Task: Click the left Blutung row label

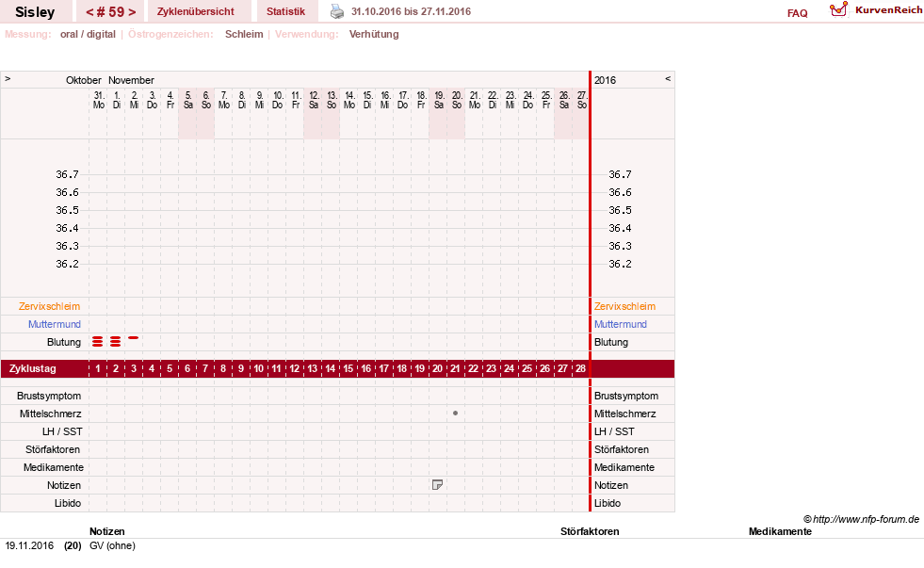Action: tap(64, 342)
